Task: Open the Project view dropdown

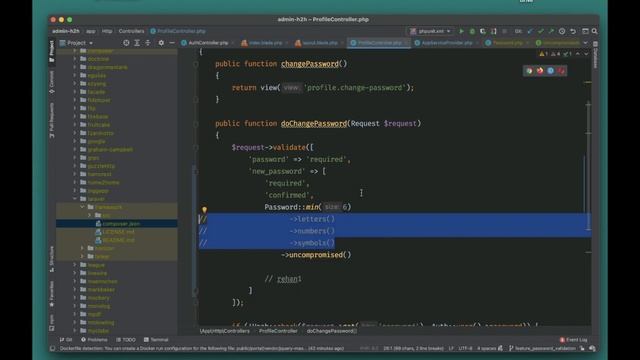Action: pyautogui.click(x=77, y=42)
